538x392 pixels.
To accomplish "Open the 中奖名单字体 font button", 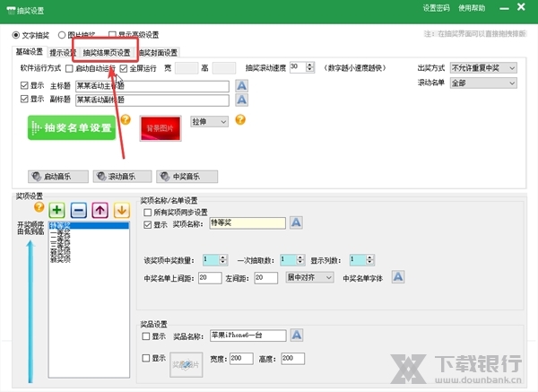I will point(398,277).
